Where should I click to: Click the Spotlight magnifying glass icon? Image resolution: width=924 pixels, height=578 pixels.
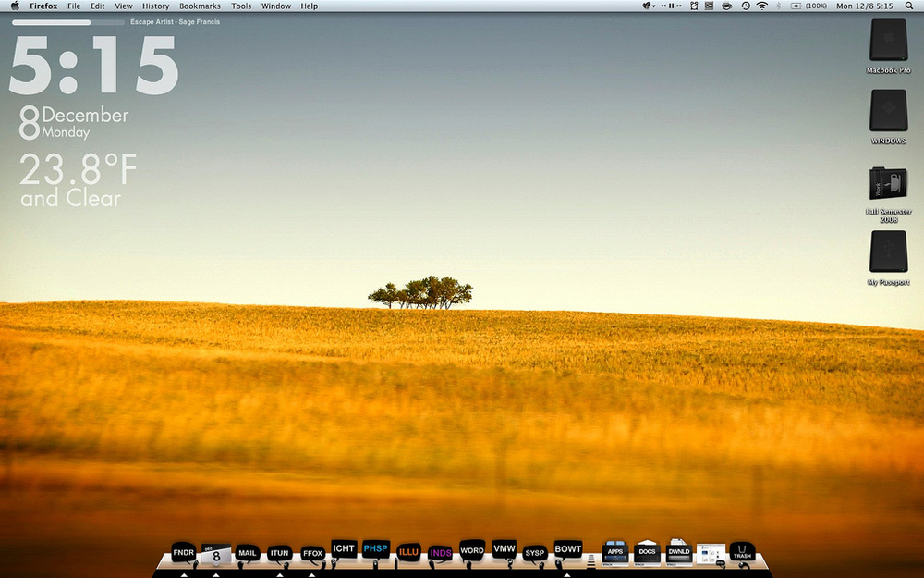click(911, 6)
